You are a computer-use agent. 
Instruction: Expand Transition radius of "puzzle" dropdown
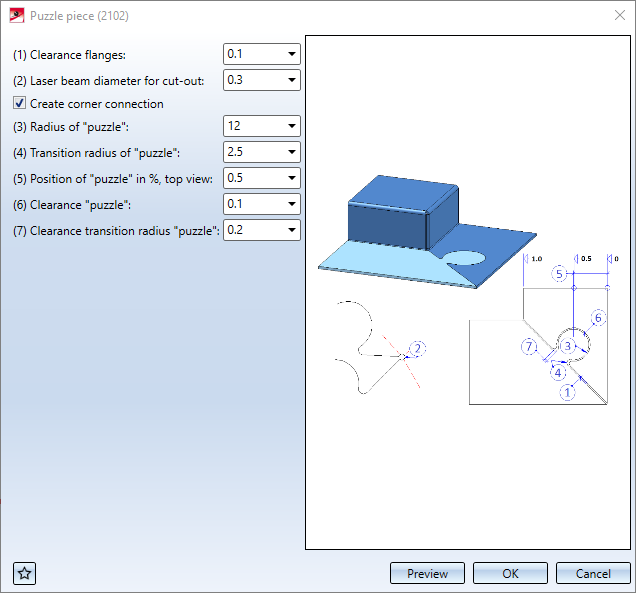pyautogui.click(x=291, y=152)
